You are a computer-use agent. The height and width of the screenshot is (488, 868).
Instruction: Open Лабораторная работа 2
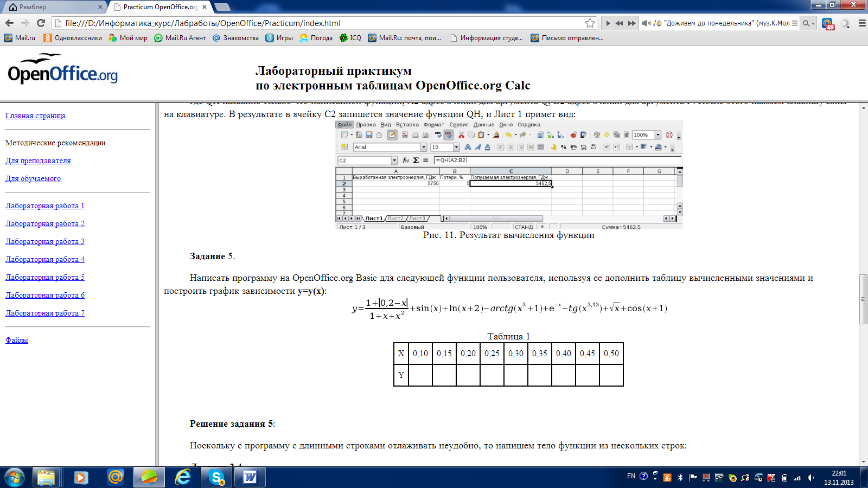(45, 223)
